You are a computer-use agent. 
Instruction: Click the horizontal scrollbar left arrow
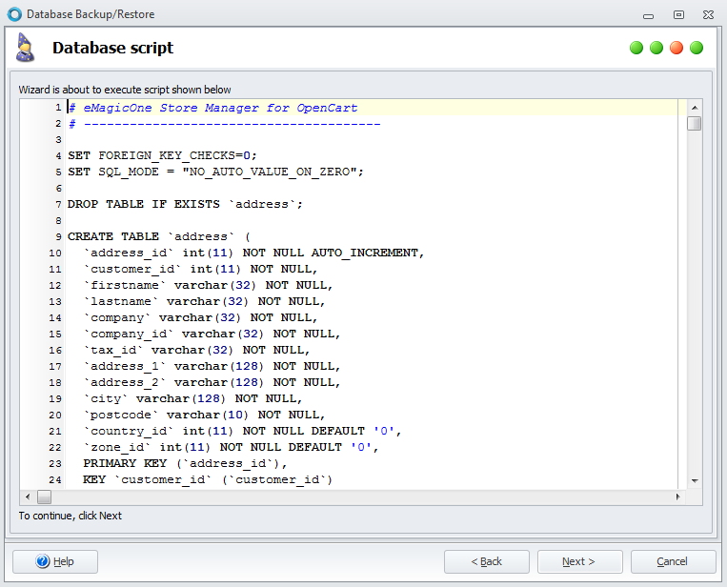(28, 497)
